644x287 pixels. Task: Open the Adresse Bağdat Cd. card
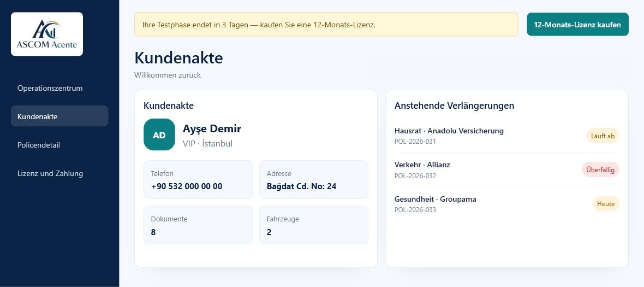pos(314,180)
